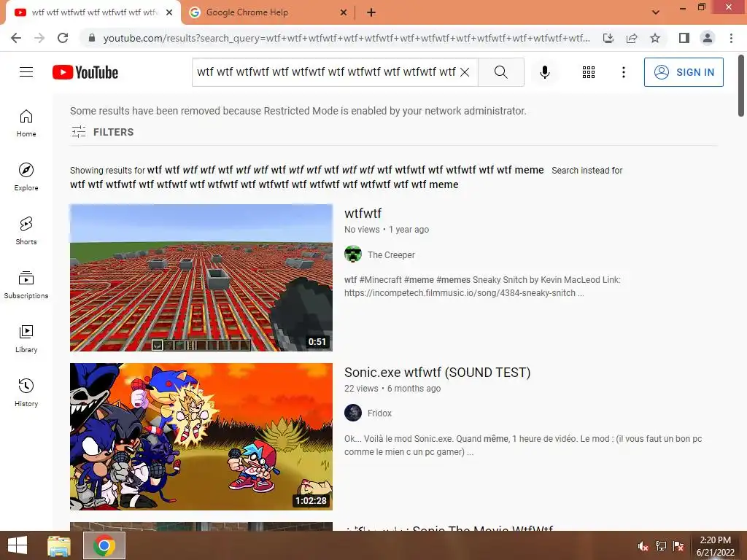Go to Home in the sidebar
The image size is (747, 560).
[x=26, y=122]
